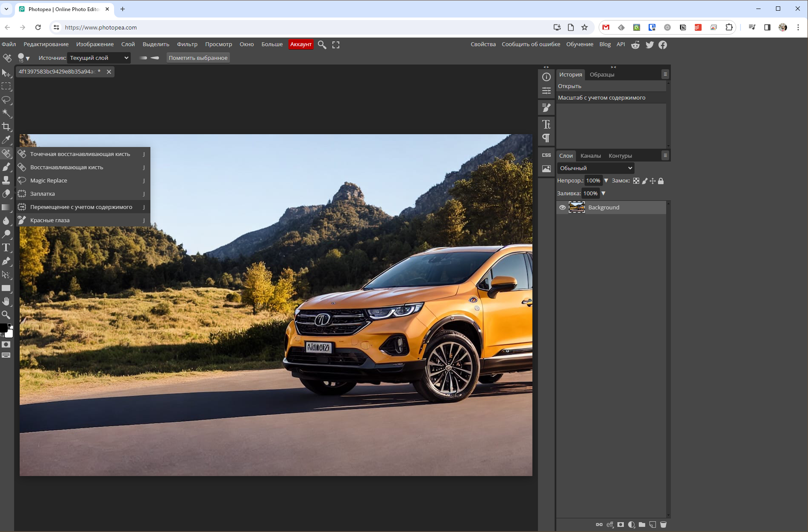Select the Type tool in the toolbar
This screenshot has width=808, height=532.
pos(6,248)
